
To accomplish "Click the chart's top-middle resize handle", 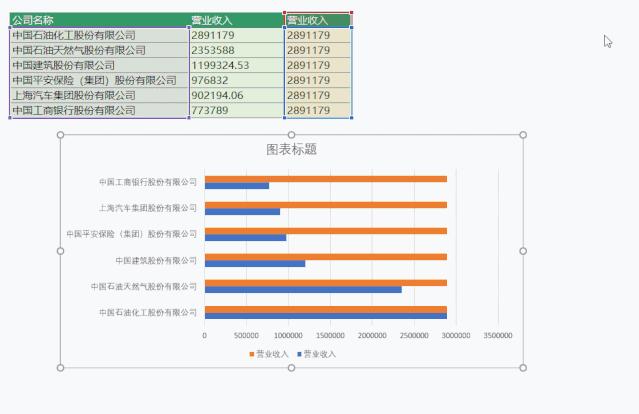I will pyautogui.click(x=291, y=135).
